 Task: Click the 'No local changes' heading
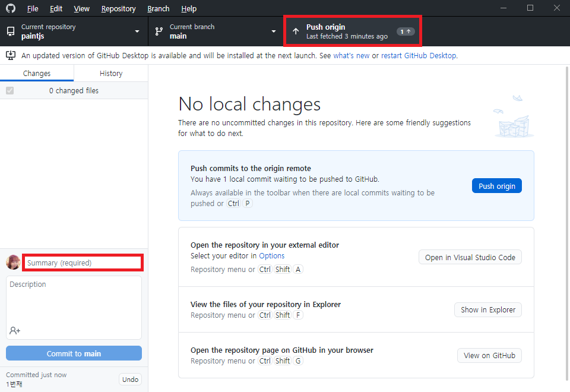point(249,104)
